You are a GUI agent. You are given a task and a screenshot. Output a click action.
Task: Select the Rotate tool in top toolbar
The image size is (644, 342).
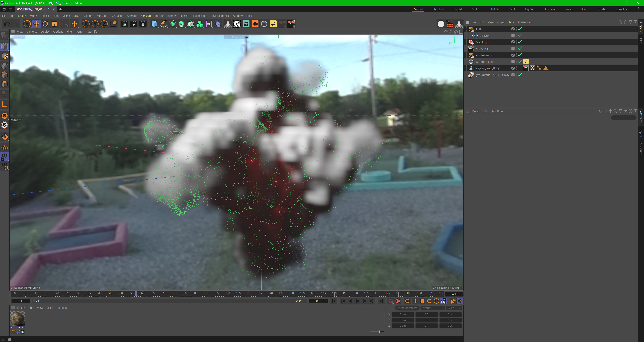[x=45, y=24]
